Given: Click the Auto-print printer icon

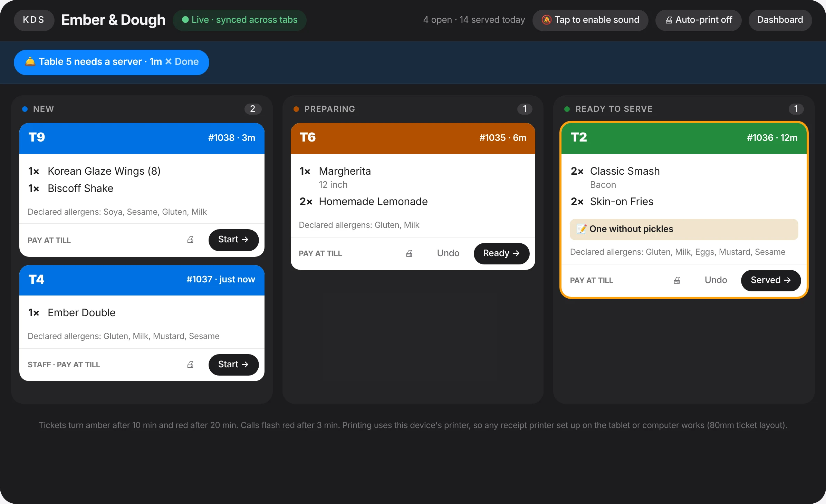Looking at the screenshot, I should click(669, 20).
